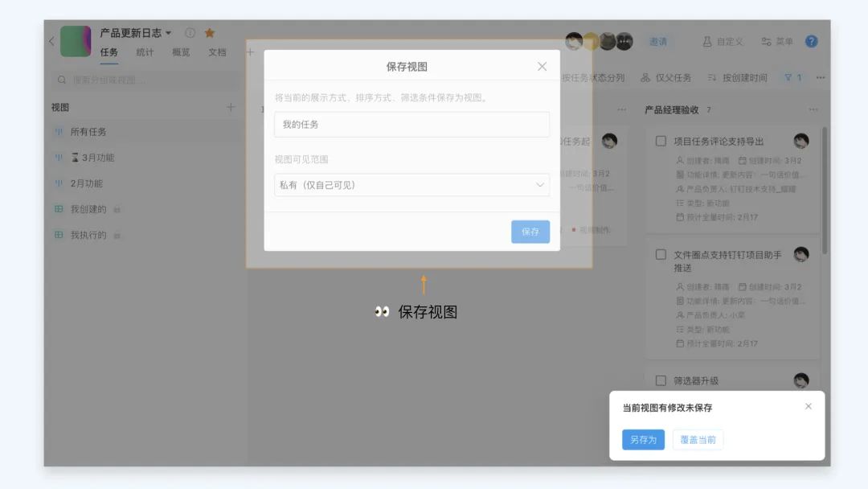Click the view name field 我的任务

411,125
